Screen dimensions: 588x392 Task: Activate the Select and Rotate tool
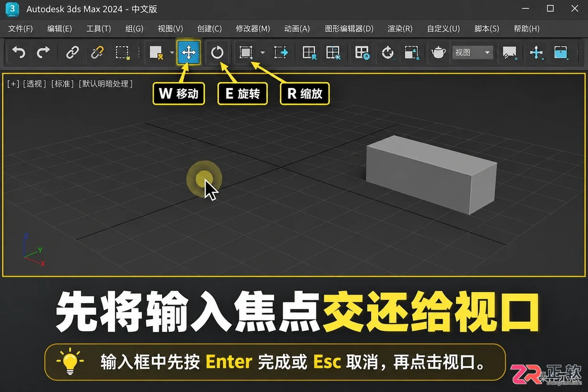(x=217, y=52)
